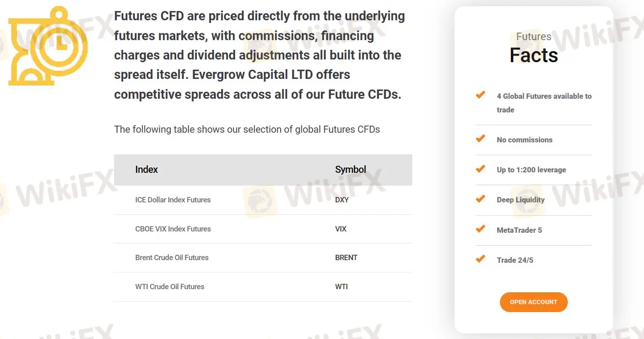Click the MetaTrader 5 fact text
The height and width of the screenshot is (339, 644).
point(519,230)
